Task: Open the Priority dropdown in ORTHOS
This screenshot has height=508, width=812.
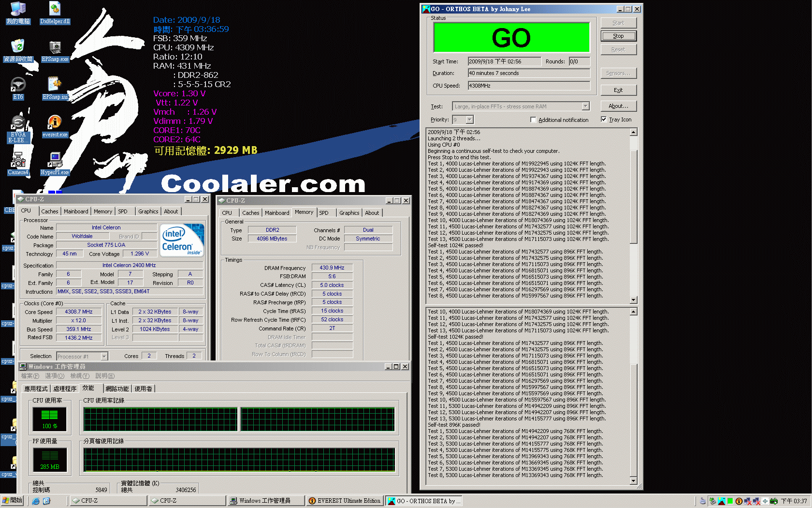Action: click(469, 120)
